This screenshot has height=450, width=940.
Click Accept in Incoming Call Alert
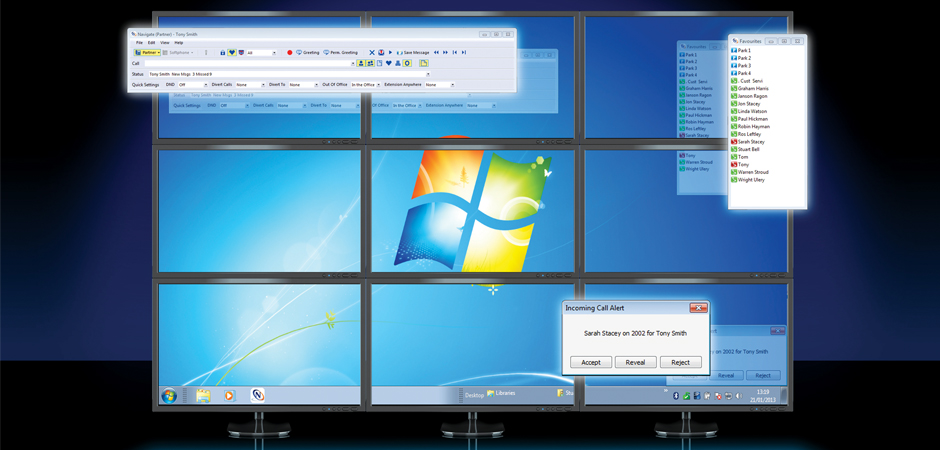point(591,362)
